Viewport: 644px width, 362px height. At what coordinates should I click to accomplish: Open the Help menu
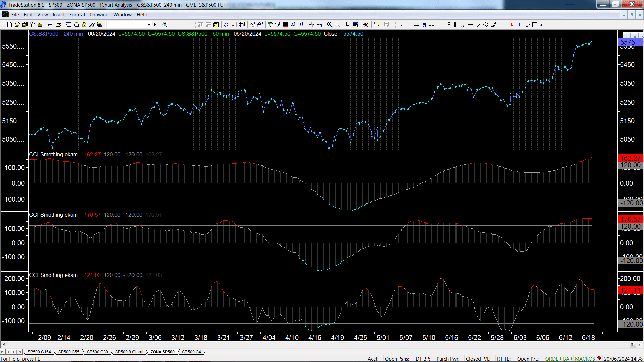pyautogui.click(x=142, y=15)
